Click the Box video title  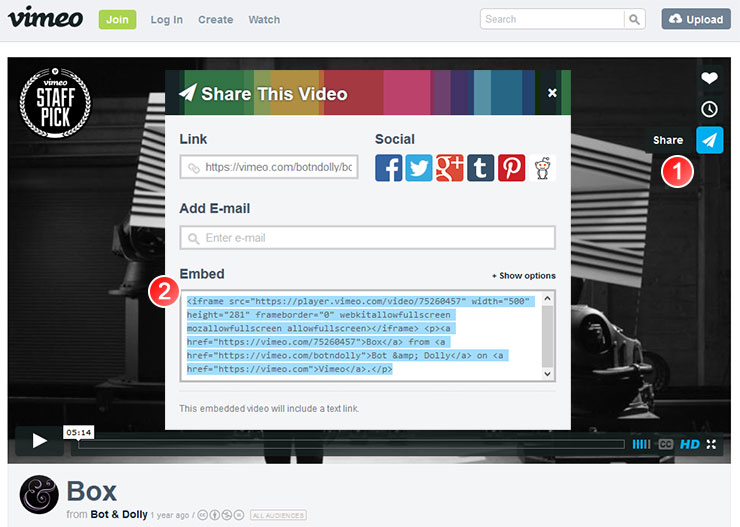point(92,492)
